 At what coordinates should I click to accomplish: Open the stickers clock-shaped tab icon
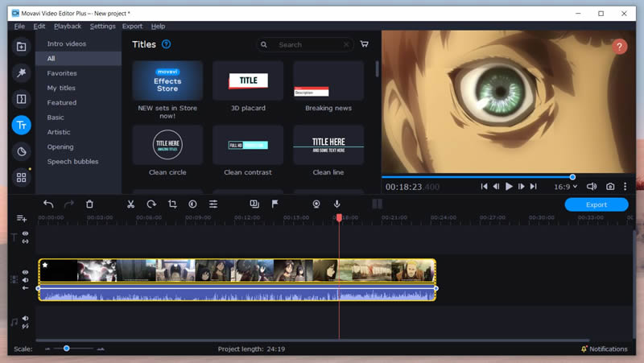pyautogui.click(x=22, y=151)
